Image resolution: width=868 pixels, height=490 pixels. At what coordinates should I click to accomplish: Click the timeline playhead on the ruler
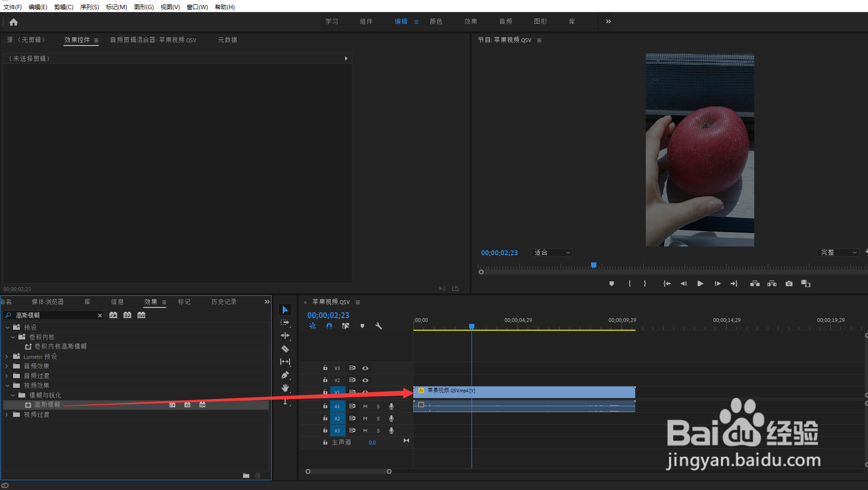472,327
